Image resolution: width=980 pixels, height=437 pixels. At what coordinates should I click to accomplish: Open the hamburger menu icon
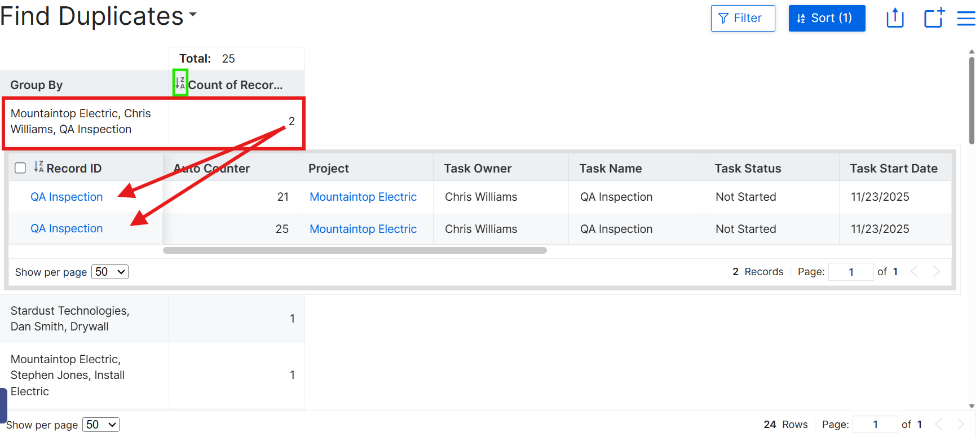966,19
